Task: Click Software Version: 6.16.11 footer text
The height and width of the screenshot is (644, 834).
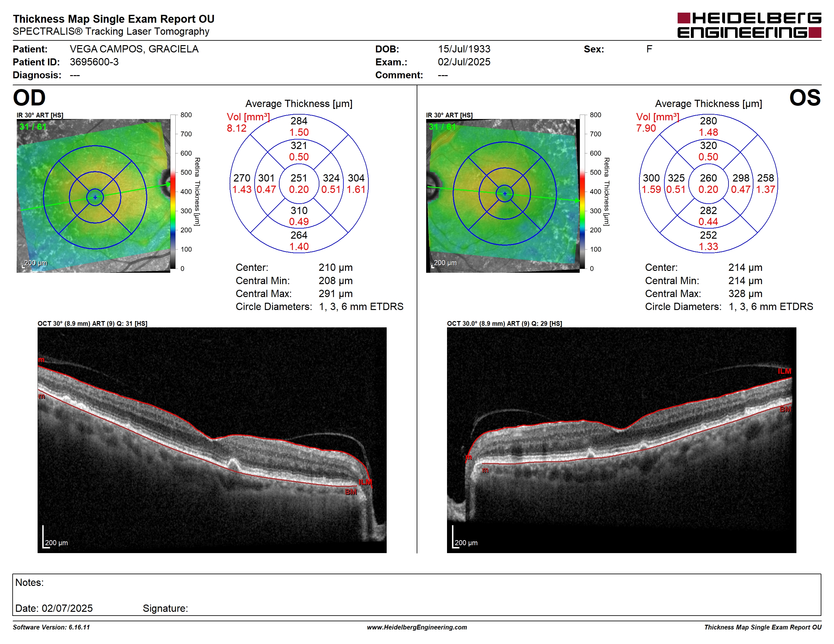Action: pyautogui.click(x=51, y=627)
